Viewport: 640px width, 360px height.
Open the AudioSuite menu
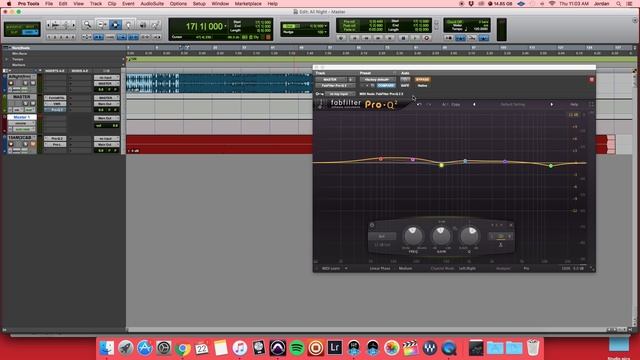point(152,4)
